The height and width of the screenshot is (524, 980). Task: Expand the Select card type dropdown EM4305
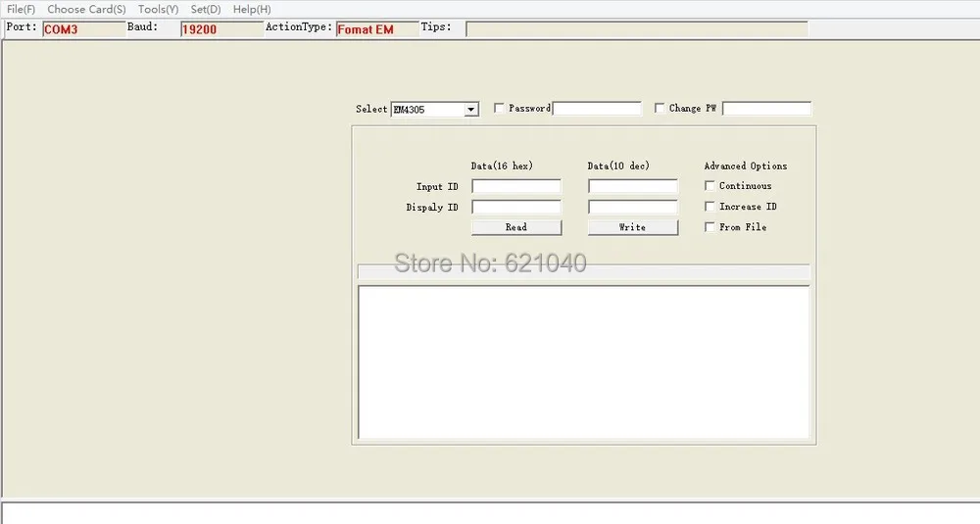[x=471, y=110]
